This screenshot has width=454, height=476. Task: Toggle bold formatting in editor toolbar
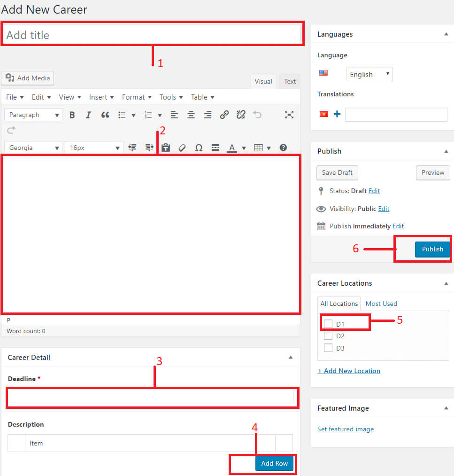pos(72,115)
